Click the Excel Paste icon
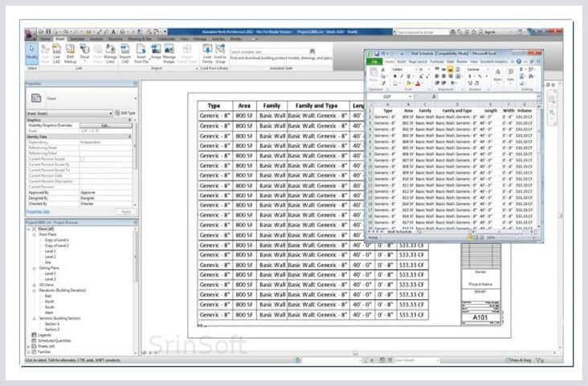The width and height of the screenshot is (588, 386). [x=374, y=74]
